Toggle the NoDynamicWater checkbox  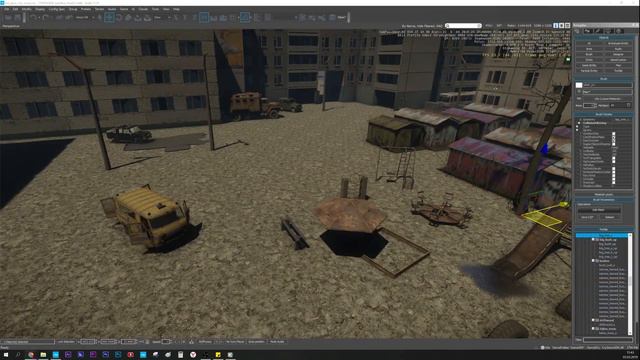click(613, 162)
